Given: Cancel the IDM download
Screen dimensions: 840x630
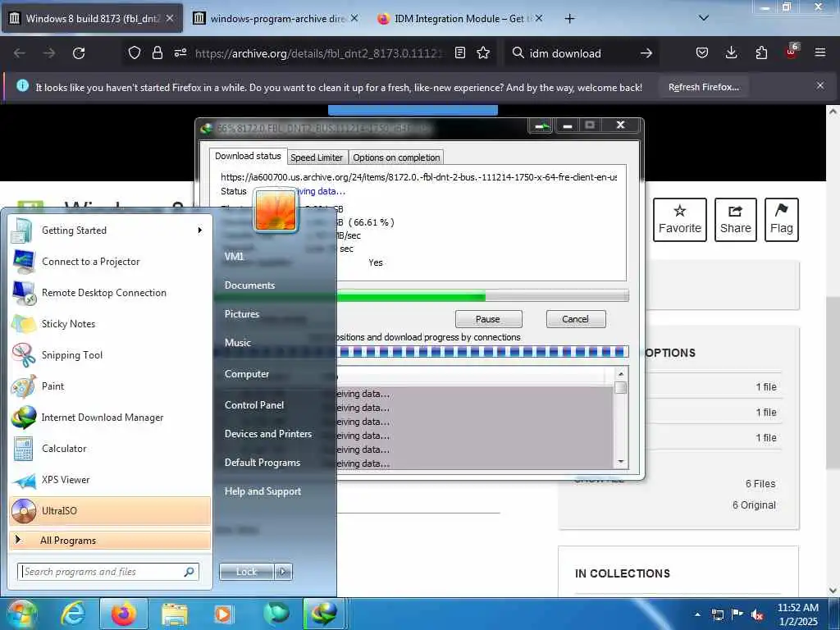Looking at the screenshot, I should coord(576,319).
